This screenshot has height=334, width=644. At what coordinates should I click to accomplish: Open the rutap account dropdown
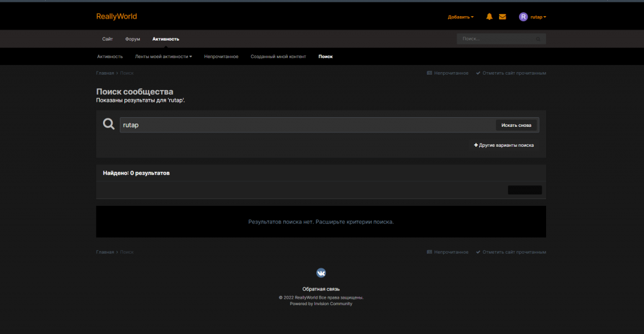(x=538, y=17)
